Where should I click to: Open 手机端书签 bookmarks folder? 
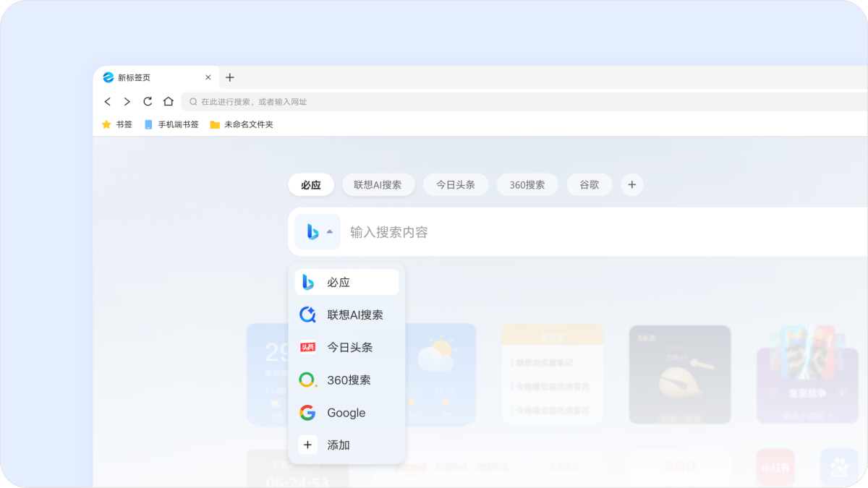point(171,124)
